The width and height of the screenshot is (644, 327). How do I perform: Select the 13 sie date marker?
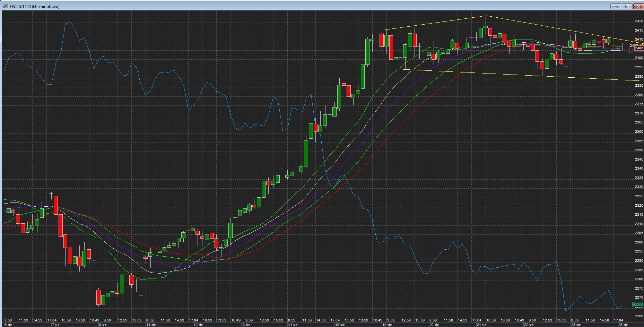point(245,325)
